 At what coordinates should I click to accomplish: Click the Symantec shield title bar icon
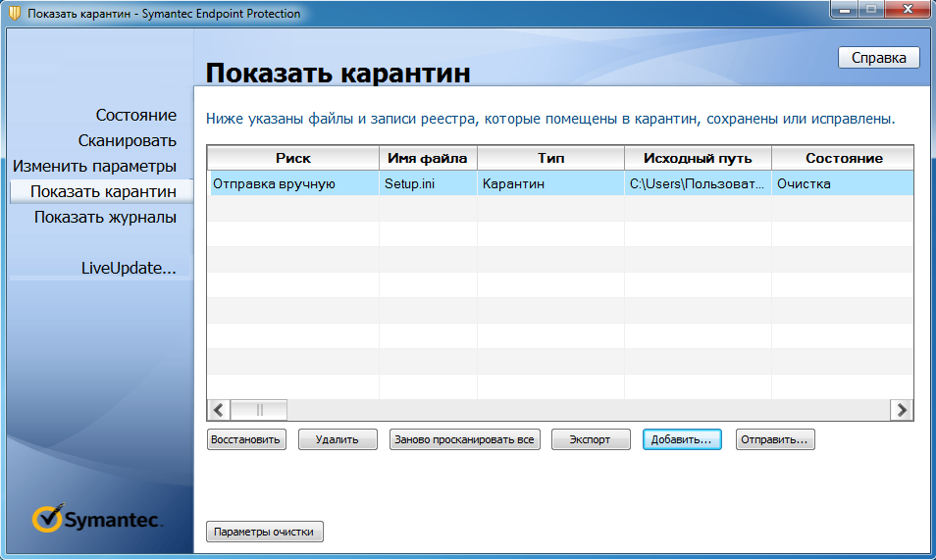coord(15,13)
